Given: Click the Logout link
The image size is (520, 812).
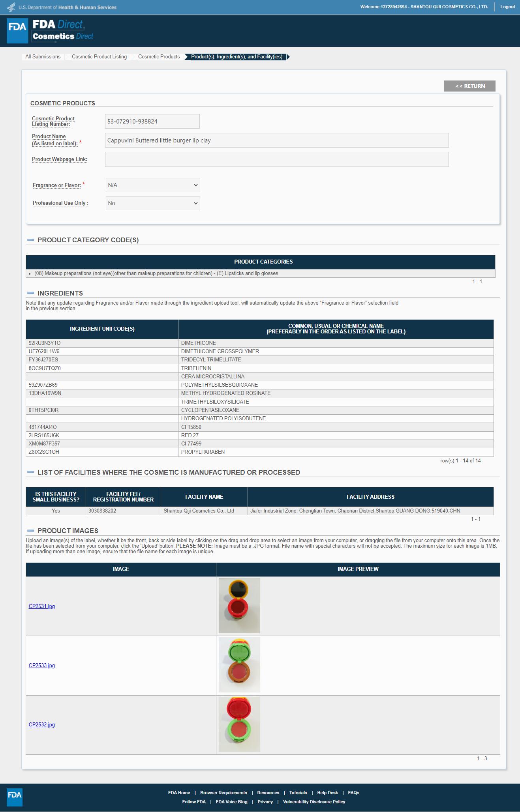Looking at the screenshot, I should coord(507,7).
